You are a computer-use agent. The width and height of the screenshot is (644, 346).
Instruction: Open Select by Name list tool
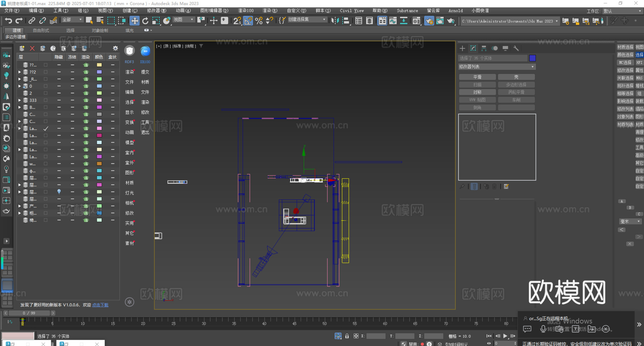[100, 21]
